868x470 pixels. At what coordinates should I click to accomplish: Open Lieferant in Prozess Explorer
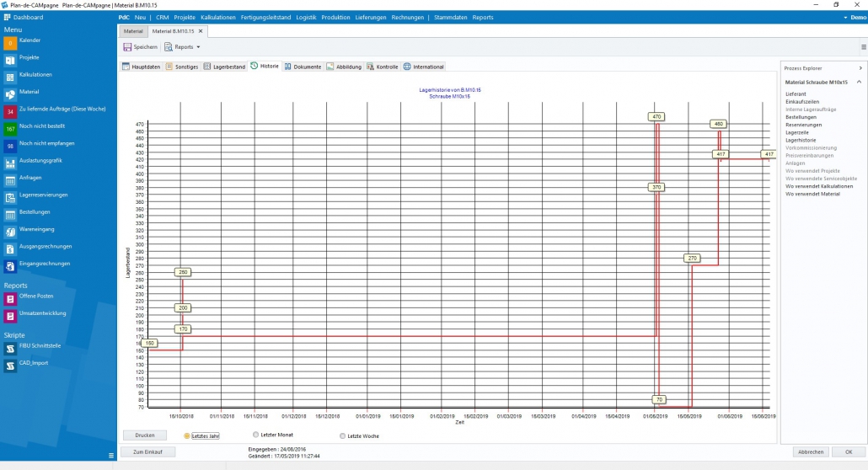coord(796,94)
